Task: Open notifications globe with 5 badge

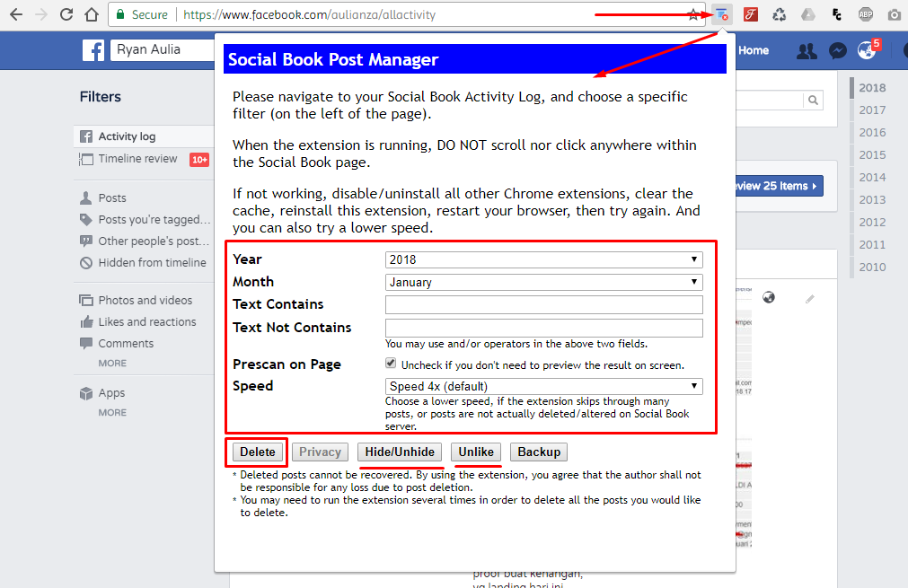Action: (868, 49)
